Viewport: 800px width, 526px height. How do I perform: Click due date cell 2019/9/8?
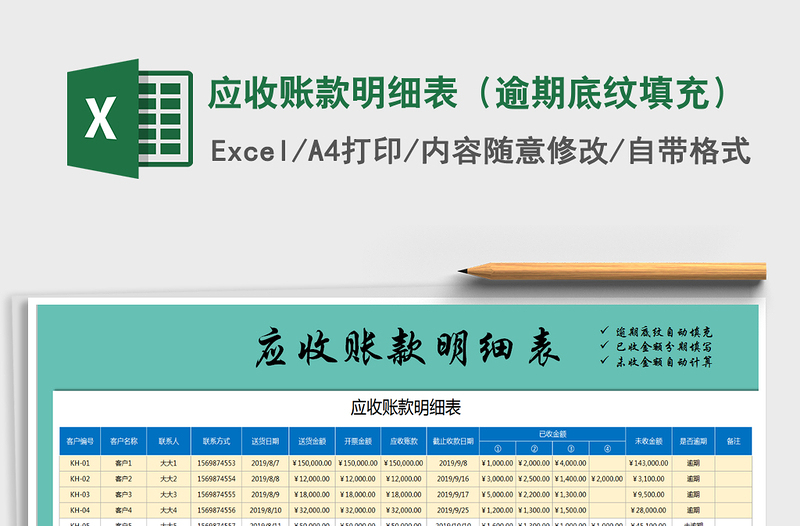(x=453, y=463)
